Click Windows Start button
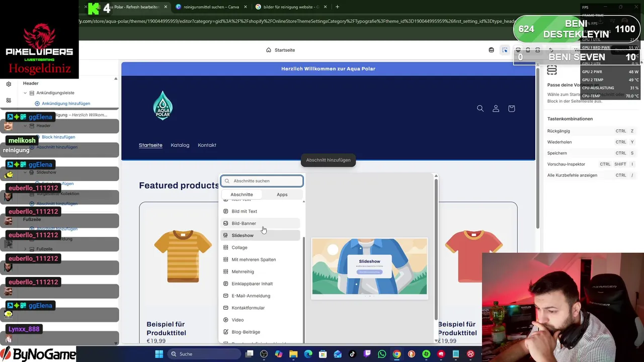Viewport: 644px width, 362px height. 159,354
